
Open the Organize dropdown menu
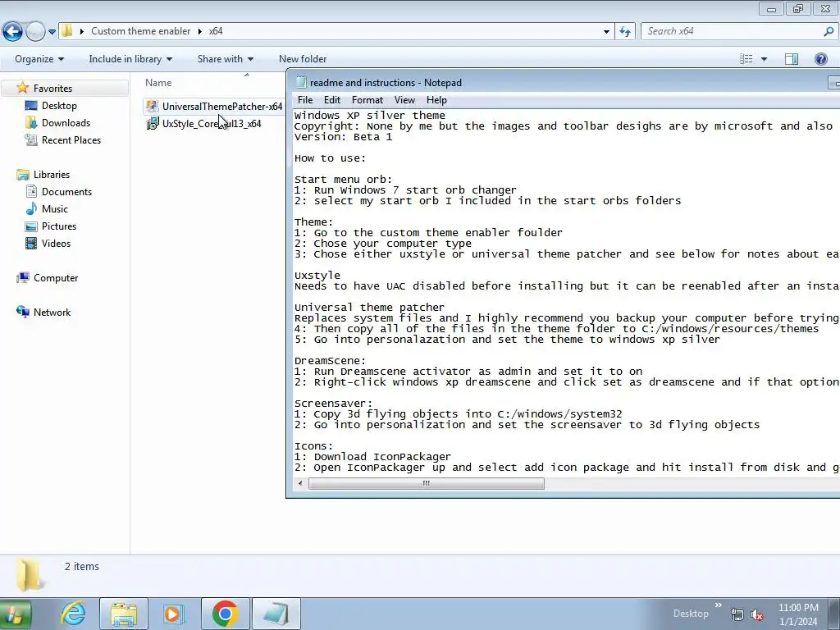click(39, 59)
